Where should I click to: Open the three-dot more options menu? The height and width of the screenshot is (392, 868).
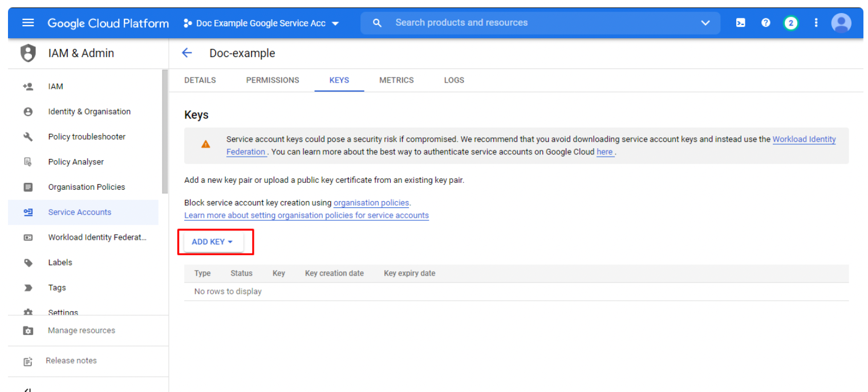pos(816,23)
